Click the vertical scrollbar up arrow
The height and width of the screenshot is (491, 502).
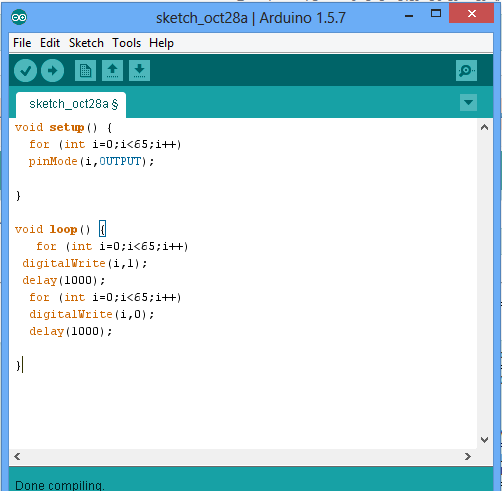point(485,127)
